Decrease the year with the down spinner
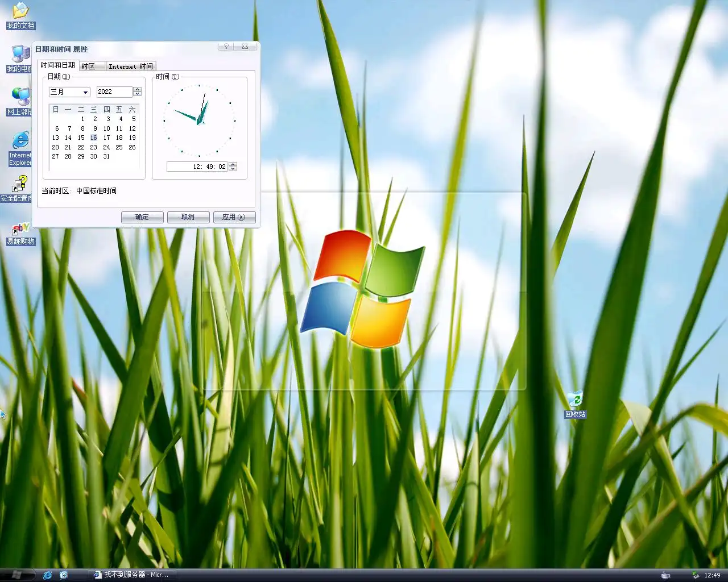The image size is (728, 582). pos(137,94)
